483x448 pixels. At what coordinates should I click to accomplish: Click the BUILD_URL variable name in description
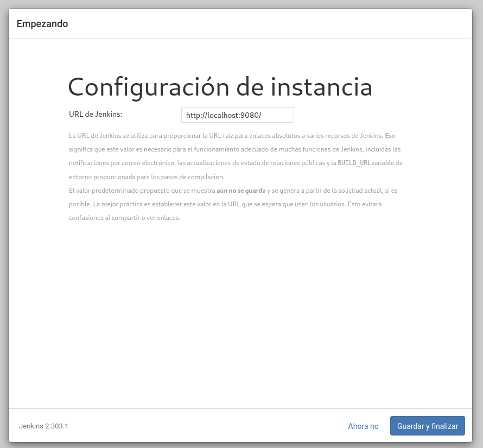pos(354,163)
